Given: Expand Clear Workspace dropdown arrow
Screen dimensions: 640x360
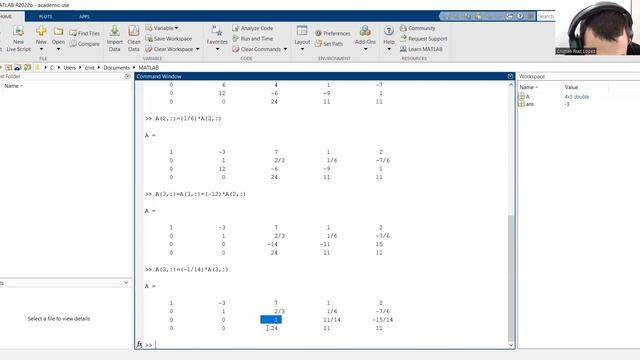Looking at the screenshot, I should point(198,49).
